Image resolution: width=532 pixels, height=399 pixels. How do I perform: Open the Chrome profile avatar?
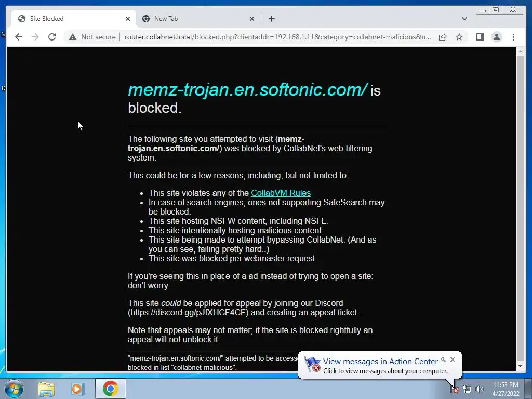click(x=496, y=37)
